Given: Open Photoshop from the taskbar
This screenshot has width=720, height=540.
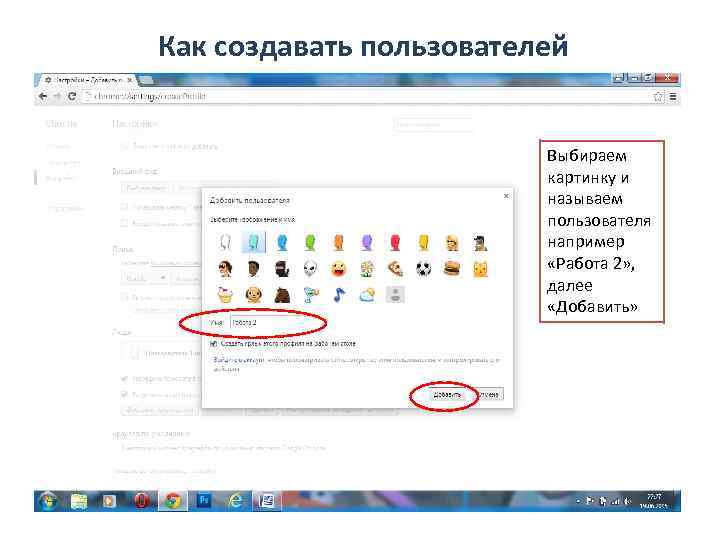Looking at the screenshot, I should tap(203, 501).
